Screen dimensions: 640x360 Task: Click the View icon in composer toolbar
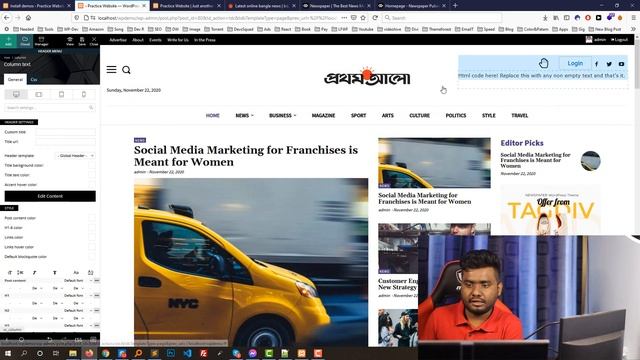pos(70,40)
